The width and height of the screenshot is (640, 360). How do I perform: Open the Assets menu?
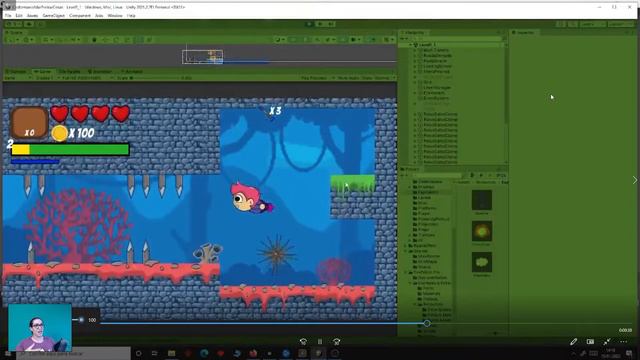(x=32, y=16)
